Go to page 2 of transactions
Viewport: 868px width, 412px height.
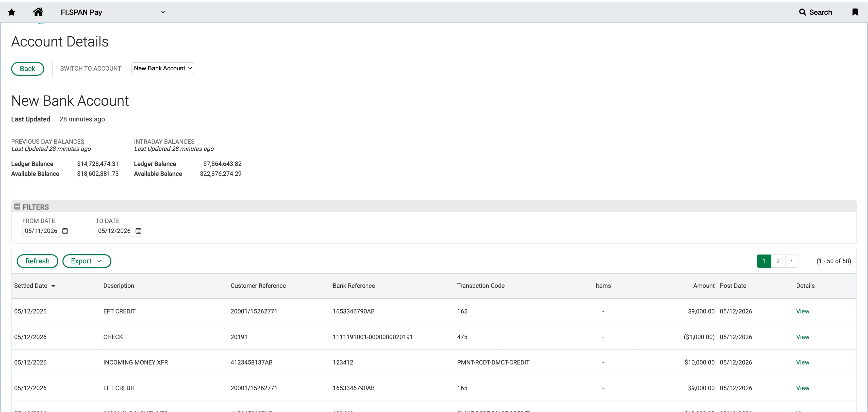coord(778,261)
